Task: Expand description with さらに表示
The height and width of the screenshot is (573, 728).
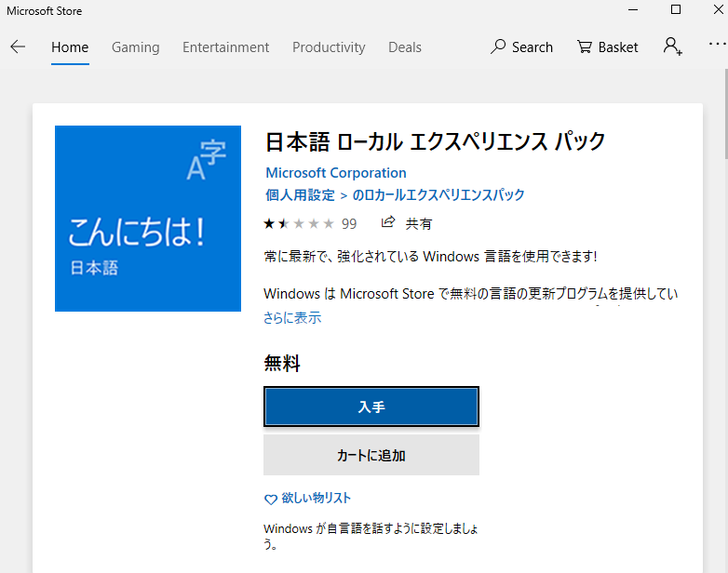Action: pos(292,318)
